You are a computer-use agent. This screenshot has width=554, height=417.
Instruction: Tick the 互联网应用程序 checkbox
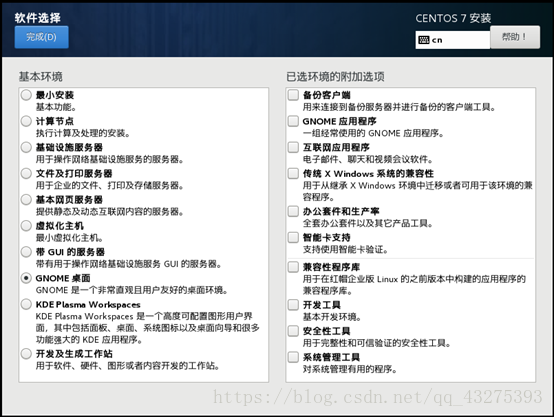pos(293,147)
